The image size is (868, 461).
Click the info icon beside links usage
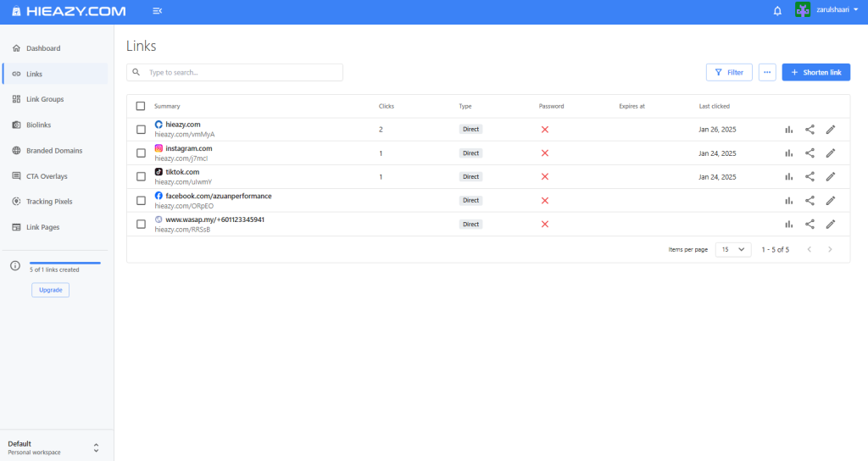pos(15,266)
